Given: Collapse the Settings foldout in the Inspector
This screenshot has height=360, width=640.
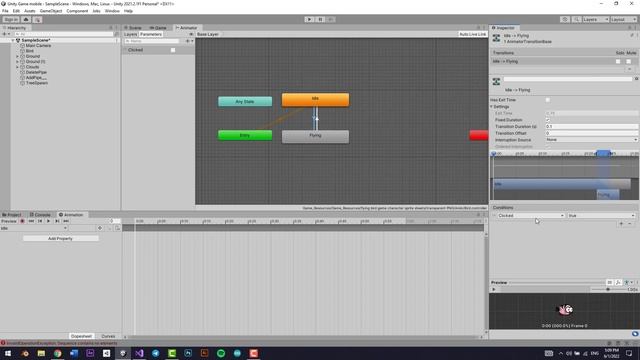Looking at the screenshot, I should 492,107.
